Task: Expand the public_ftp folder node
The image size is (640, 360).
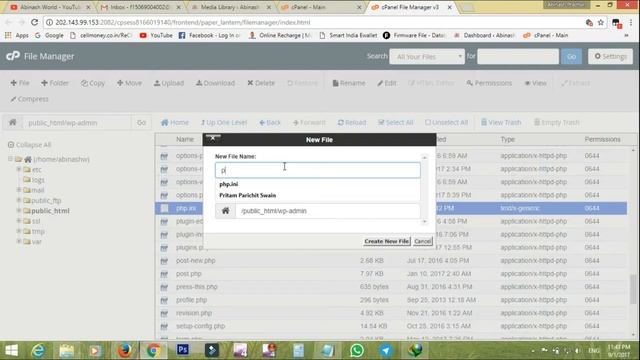Action: click(18, 200)
